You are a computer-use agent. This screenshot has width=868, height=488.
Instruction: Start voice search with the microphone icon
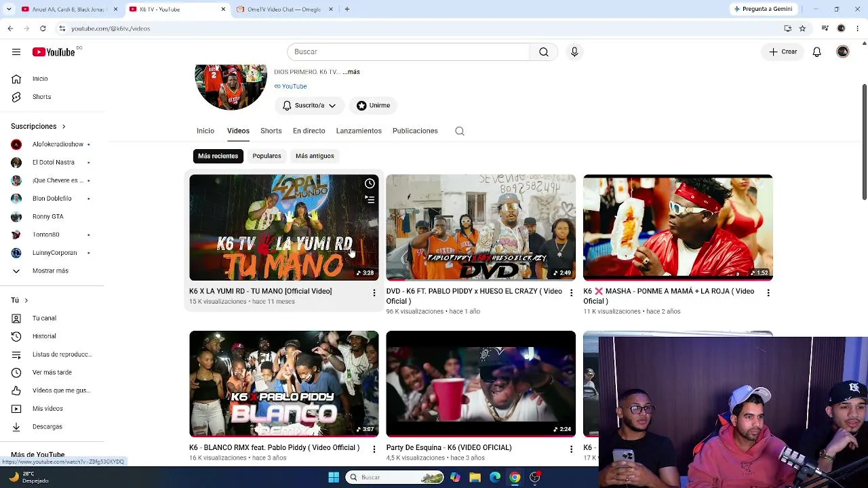point(574,52)
